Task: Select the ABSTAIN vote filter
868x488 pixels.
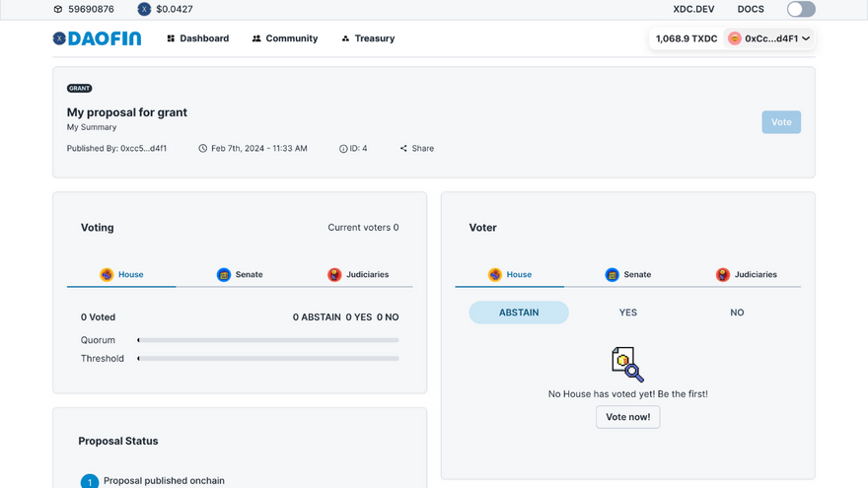Action: [519, 313]
